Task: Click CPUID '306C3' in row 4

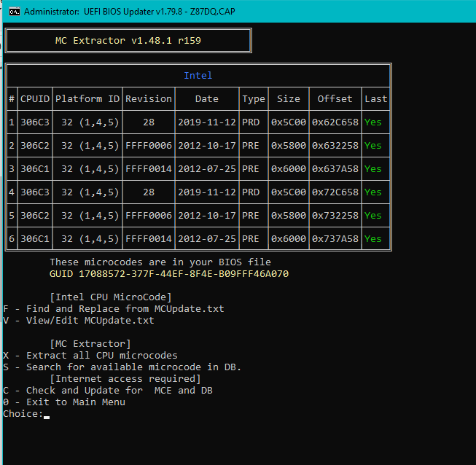Action: (35, 192)
